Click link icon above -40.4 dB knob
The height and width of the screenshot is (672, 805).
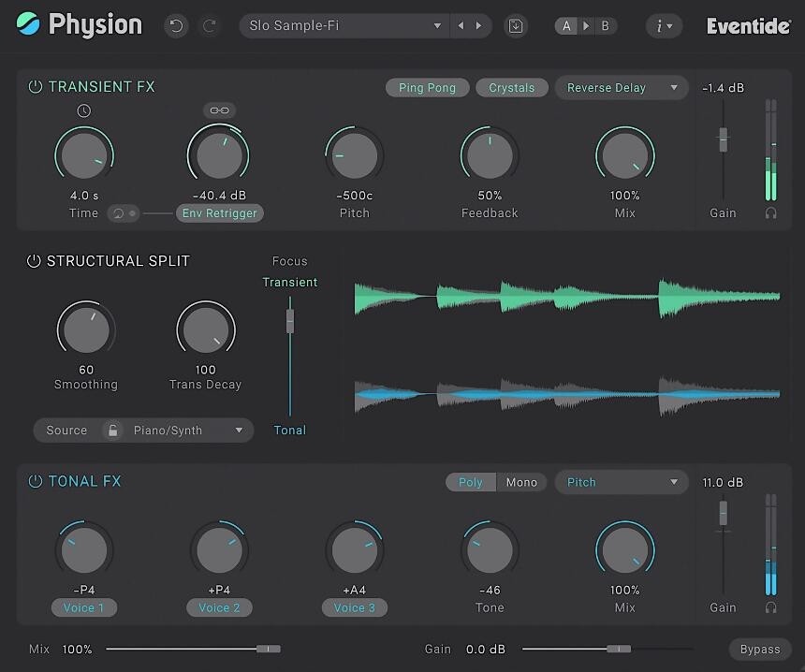(x=219, y=110)
